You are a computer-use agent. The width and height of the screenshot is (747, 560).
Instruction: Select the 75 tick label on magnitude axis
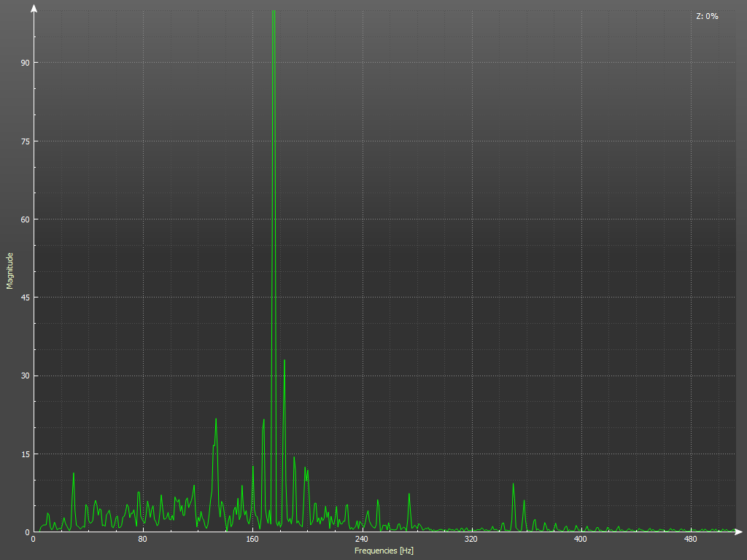point(25,141)
